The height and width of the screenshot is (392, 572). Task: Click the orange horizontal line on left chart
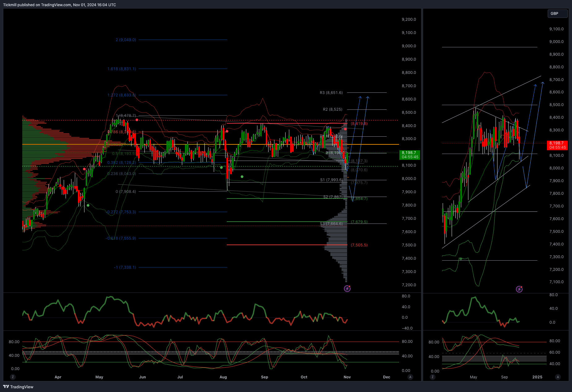tap(210, 144)
